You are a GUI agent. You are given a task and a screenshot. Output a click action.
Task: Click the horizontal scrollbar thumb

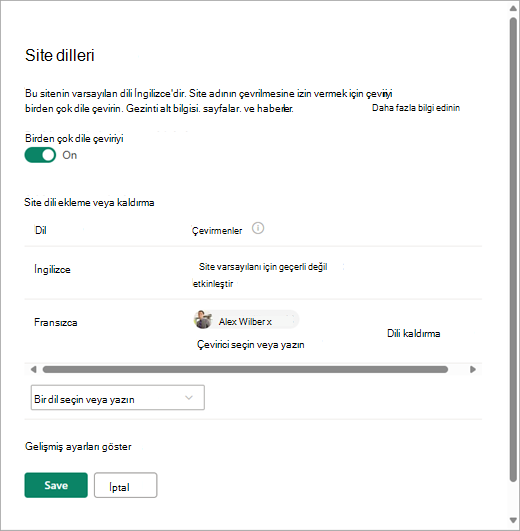pyautogui.click(x=245, y=369)
